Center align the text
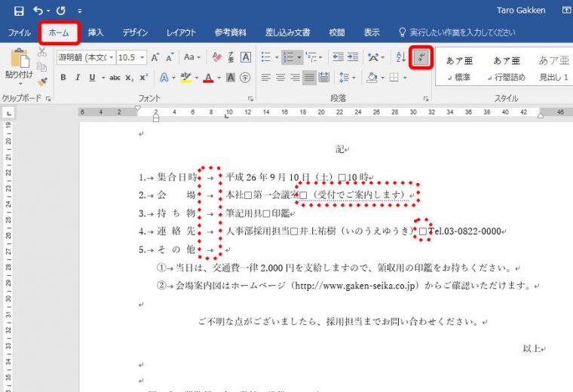573x392 pixels. pos(280,78)
